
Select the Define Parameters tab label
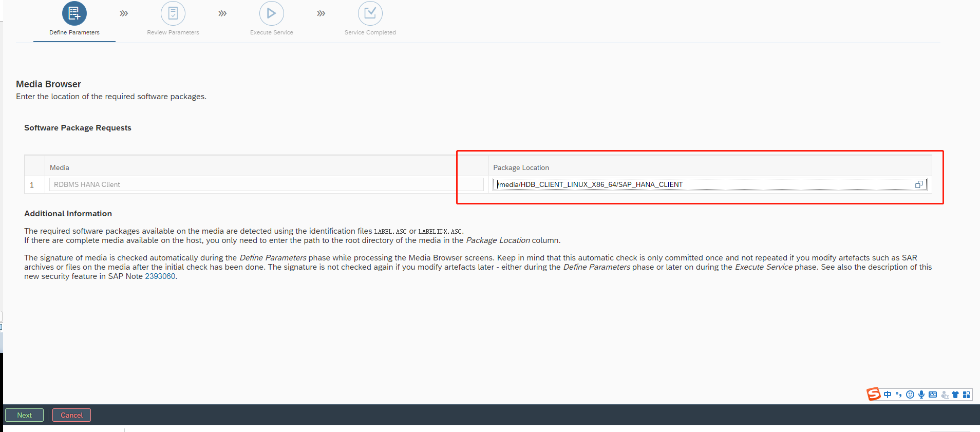point(74,32)
